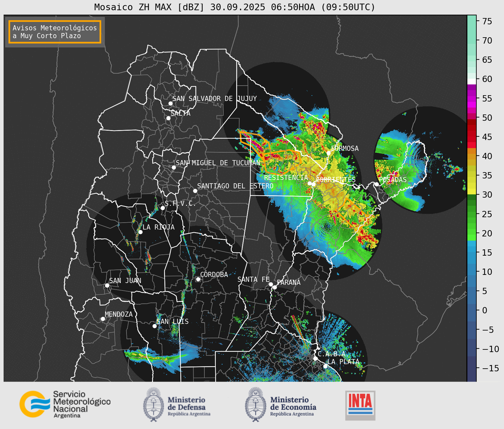The height and width of the screenshot is (429, 504).
Task: Click the S.F.V.C. city marker
Action: 163,208
